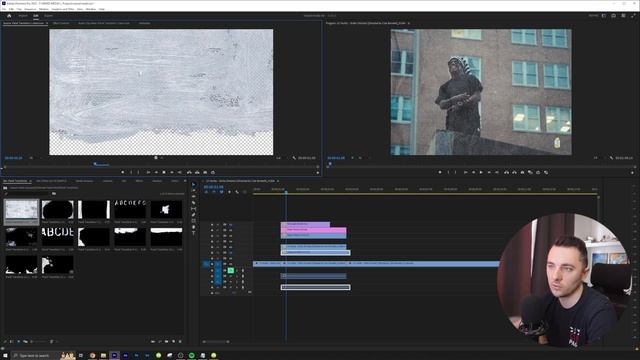Export frame from Program monitor
640x360 pixels.
pyautogui.click(x=522, y=172)
